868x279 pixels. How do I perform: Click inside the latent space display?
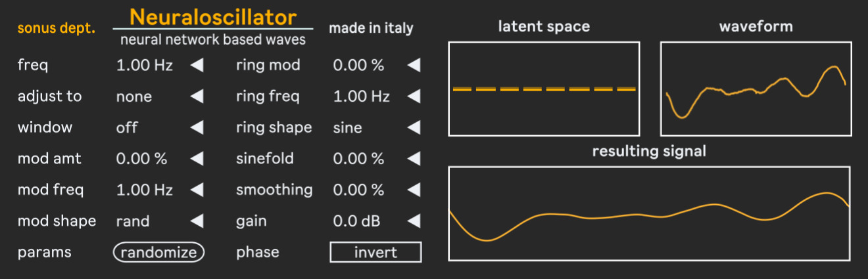(544, 89)
